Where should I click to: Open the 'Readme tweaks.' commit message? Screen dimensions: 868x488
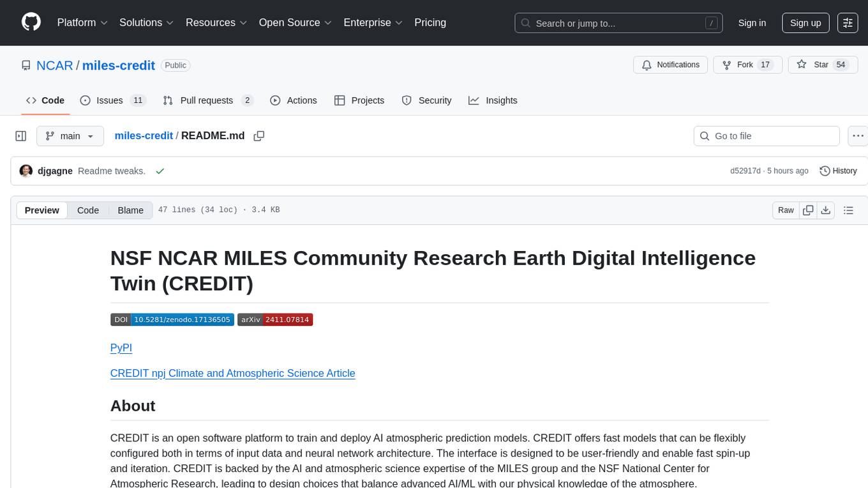click(x=112, y=171)
